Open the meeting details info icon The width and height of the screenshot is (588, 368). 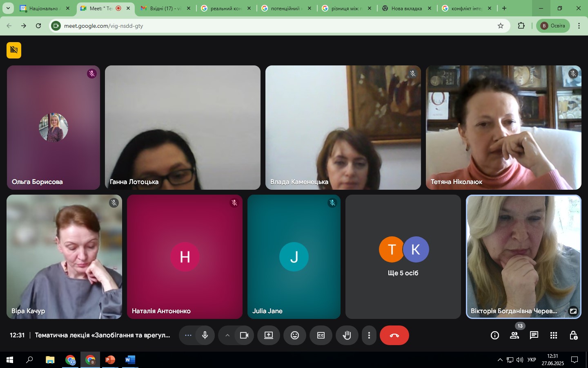click(494, 335)
